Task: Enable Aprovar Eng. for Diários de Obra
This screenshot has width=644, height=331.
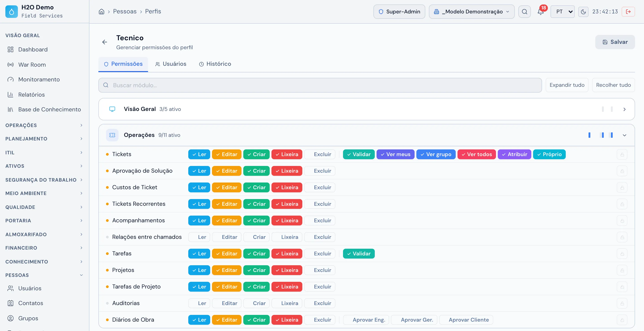Action: pos(366,320)
